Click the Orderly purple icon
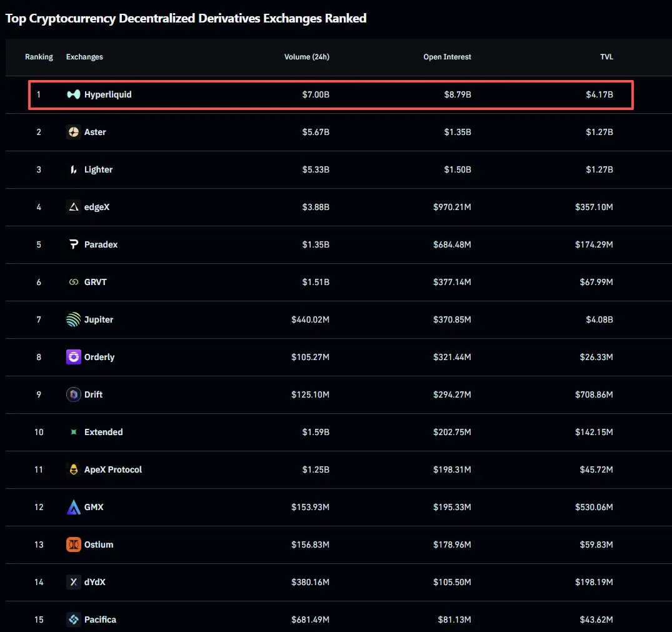The height and width of the screenshot is (632, 672). [x=74, y=357]
